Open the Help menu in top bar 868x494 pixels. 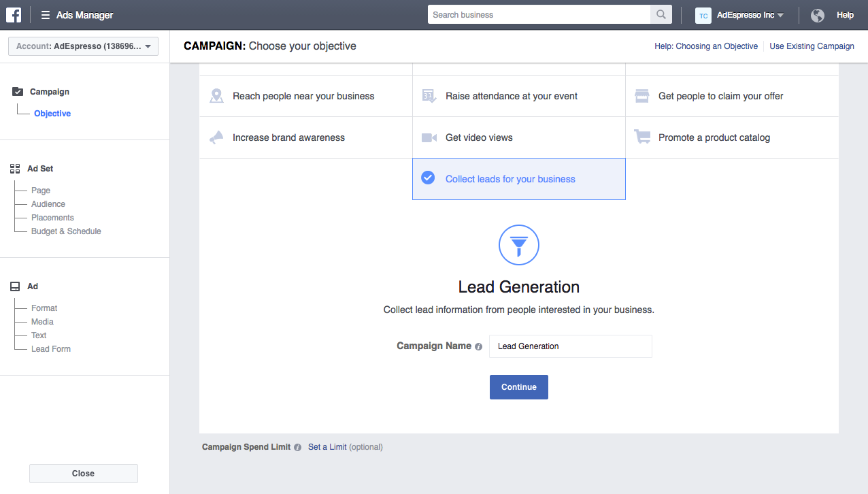[845, 15]
